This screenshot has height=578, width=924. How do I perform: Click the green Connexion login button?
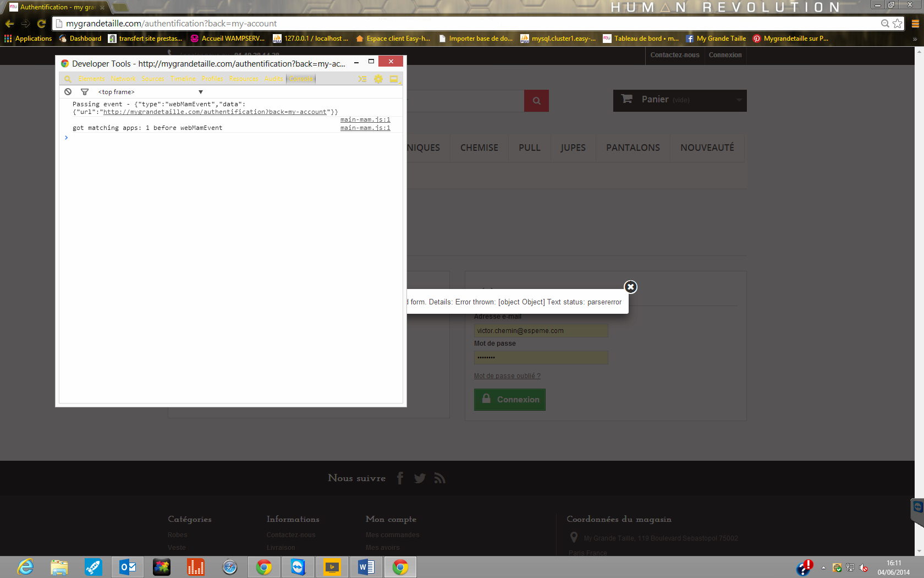pyautogui.click(x=510, y=400)
